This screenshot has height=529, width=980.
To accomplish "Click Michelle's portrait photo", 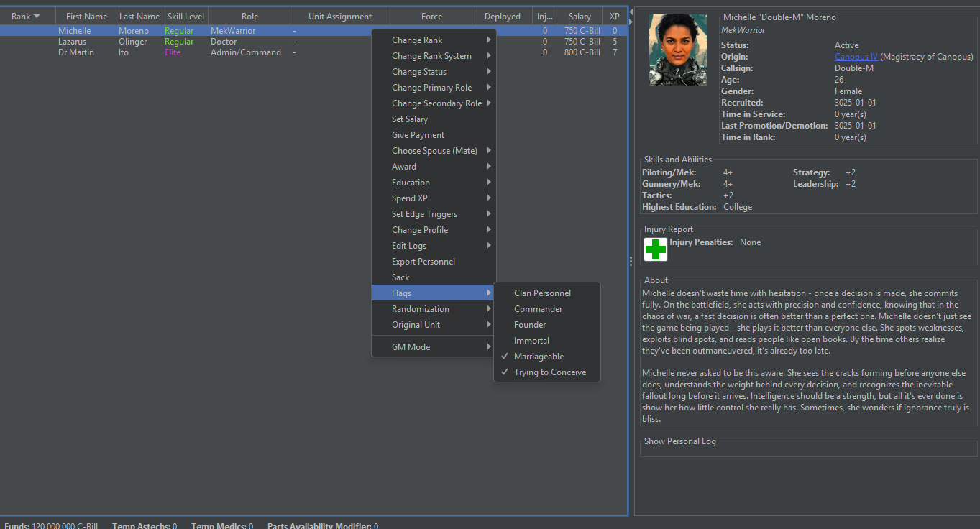I will [x=677, y=50].
